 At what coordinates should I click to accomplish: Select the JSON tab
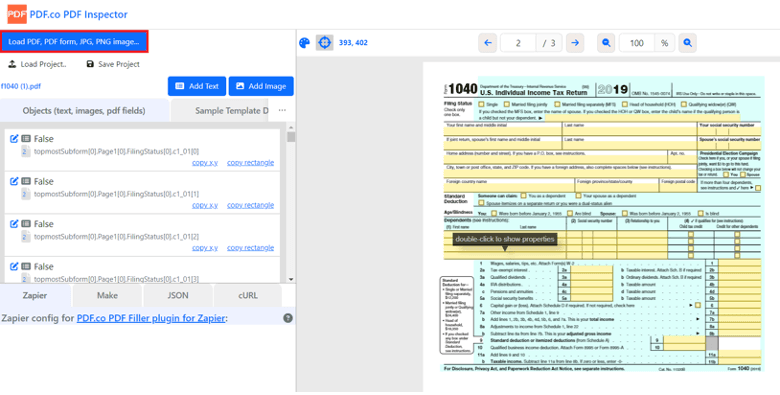click(x=178, y=296)
